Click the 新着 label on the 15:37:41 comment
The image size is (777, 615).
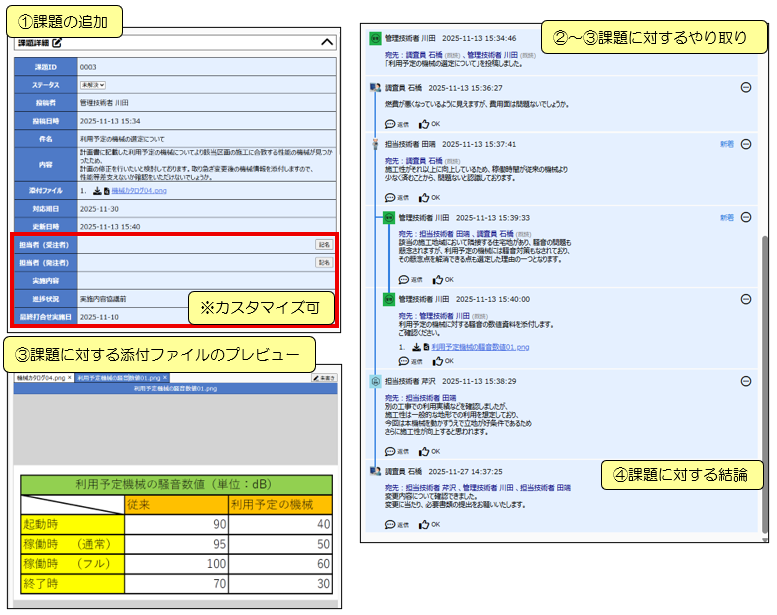726,144
